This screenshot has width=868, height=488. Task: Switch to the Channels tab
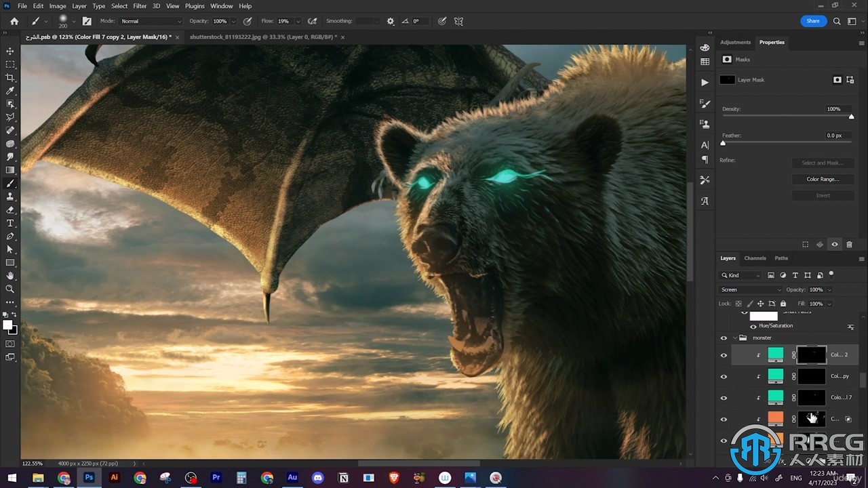tap(755, 258)
